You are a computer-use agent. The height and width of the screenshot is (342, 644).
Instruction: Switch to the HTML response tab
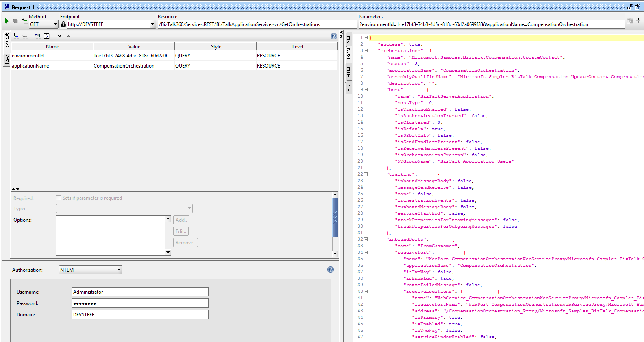(x=348, y=71)
